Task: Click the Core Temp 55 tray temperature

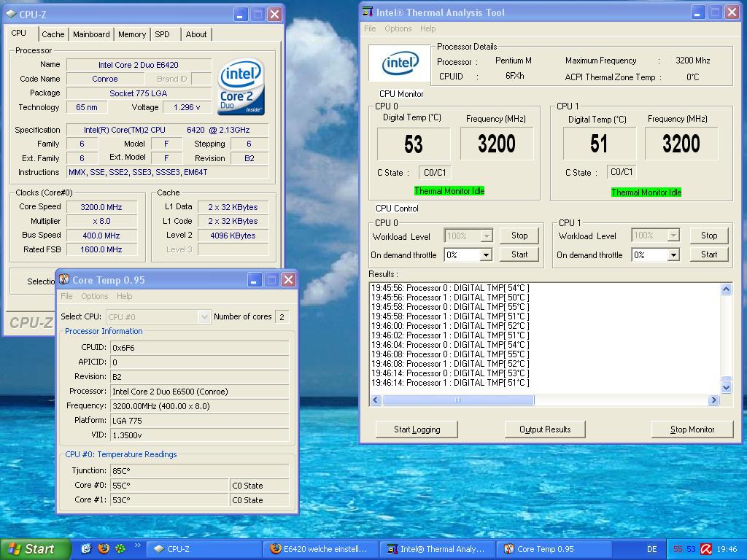Action: click(x=678, y=549)
